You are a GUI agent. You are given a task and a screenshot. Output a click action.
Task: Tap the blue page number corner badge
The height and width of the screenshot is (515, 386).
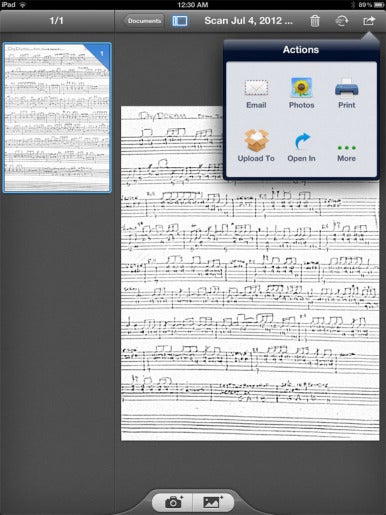coord(100,53)
